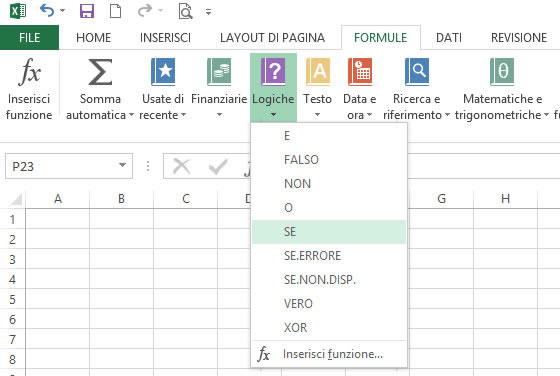Click the print preview icon in the quick access toolbar

(185, 11)
